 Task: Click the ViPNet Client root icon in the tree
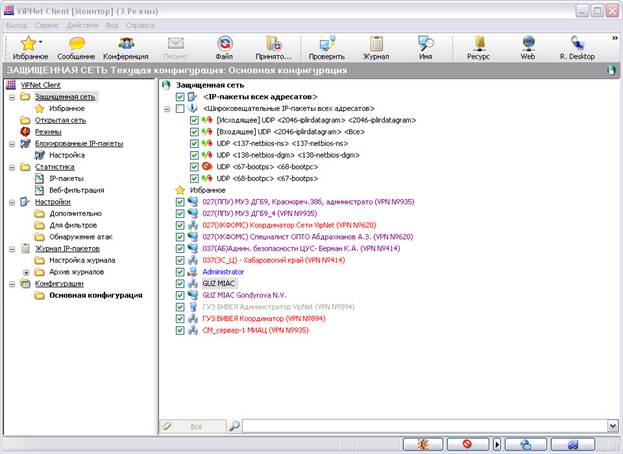[11, 85]
